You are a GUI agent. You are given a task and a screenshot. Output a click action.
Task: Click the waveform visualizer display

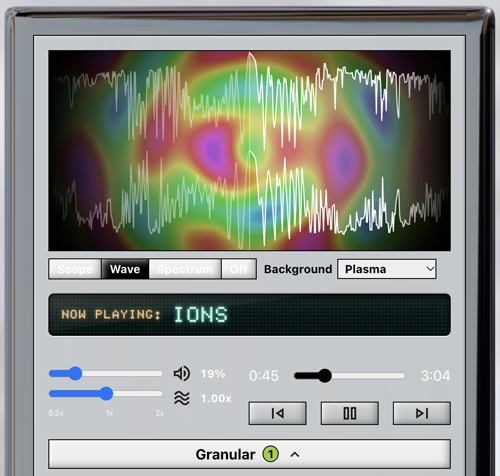[249, 150]
